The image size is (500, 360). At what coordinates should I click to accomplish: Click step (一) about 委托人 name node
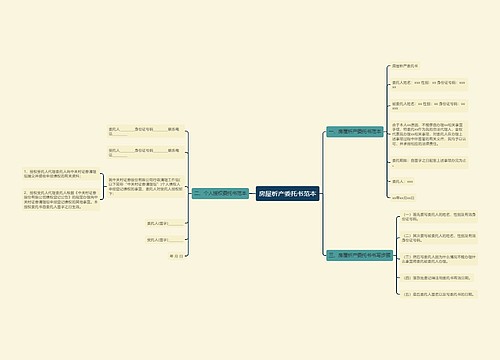[x=439, y=217]
